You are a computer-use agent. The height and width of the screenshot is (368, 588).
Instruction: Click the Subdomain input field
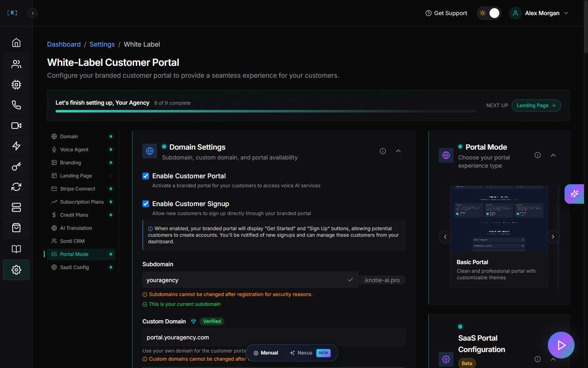[250, 280]
